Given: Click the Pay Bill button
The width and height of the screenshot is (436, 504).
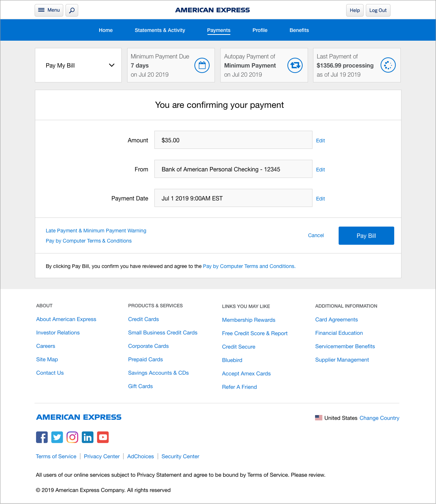Looking at the screenshot, I should tap(366, 236).
